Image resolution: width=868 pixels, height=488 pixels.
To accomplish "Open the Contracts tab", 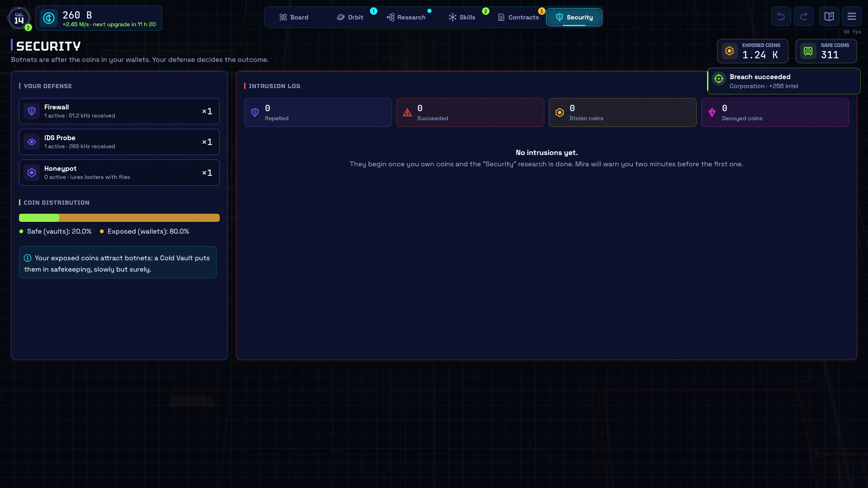I will pos(518,17).
